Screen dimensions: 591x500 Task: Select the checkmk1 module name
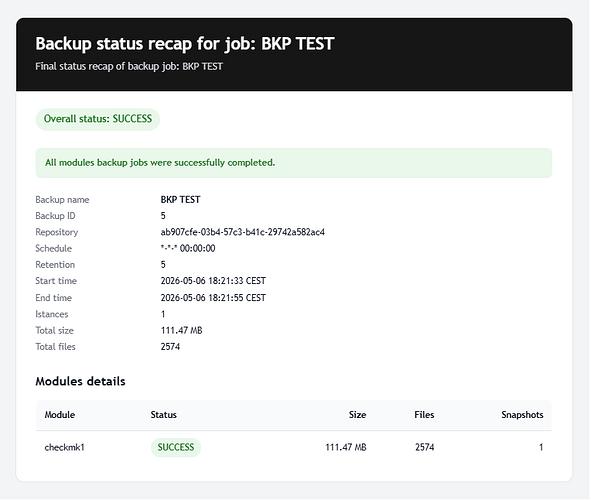pyautogui.click(x=64, y=448)
